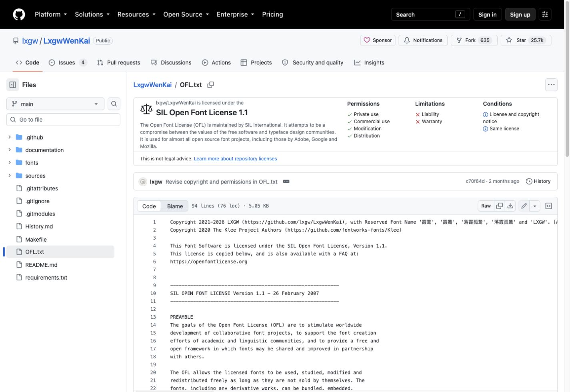Edit this file with pencil icon
Screen dimensions: 570x392
(524, 206)
